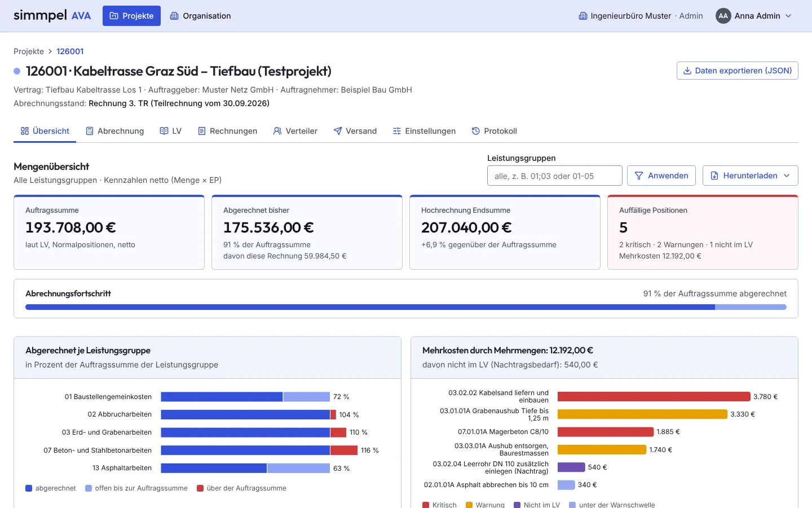This screenshot has width=812, height=508.
Task: Click '02 Abbrucharbeiten' row label
Action: 120,414
